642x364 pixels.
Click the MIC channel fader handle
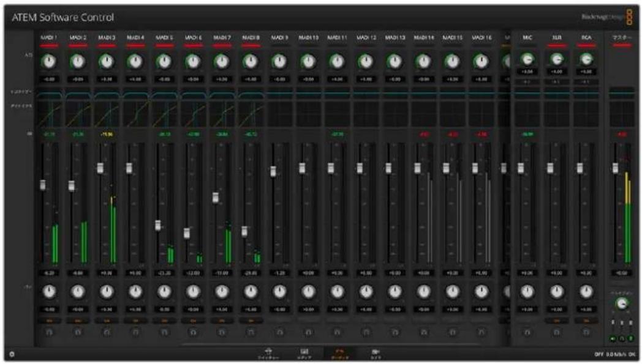(521, 168)
